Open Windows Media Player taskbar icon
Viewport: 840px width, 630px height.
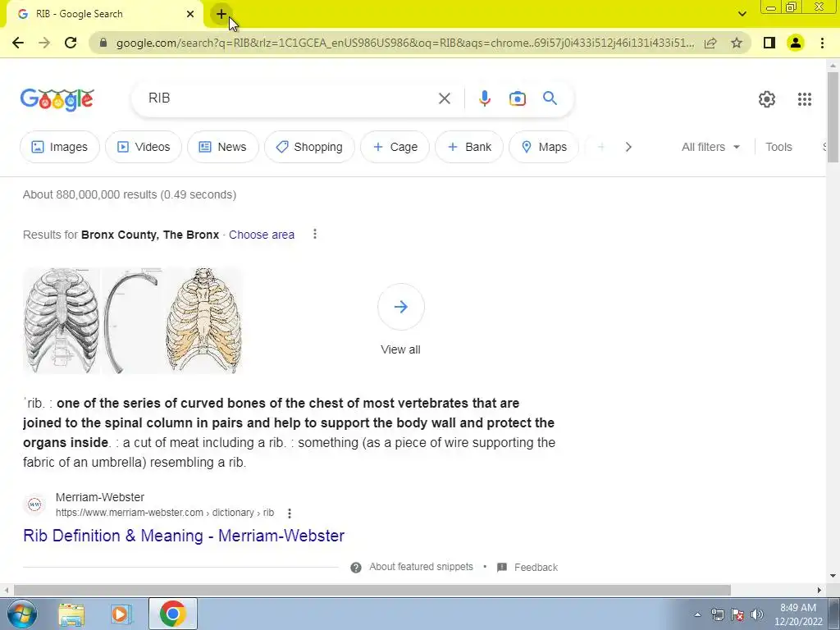(121, 614)
